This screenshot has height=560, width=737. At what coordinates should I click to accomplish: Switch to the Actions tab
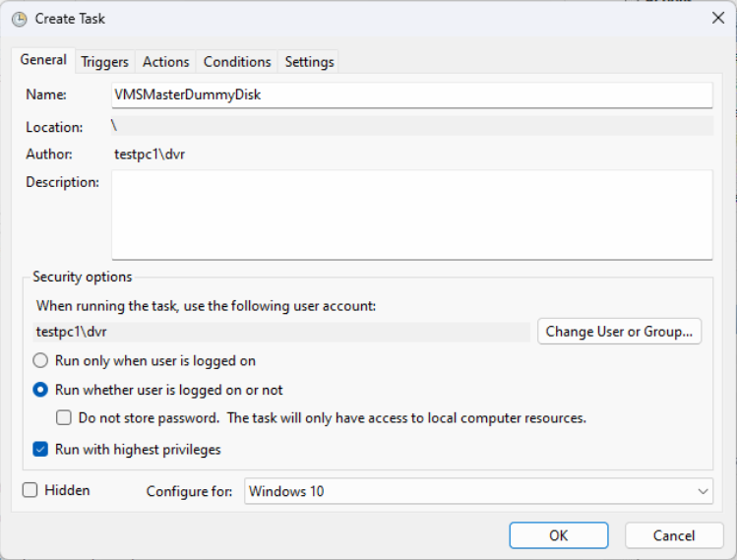(x=165, y=62)
